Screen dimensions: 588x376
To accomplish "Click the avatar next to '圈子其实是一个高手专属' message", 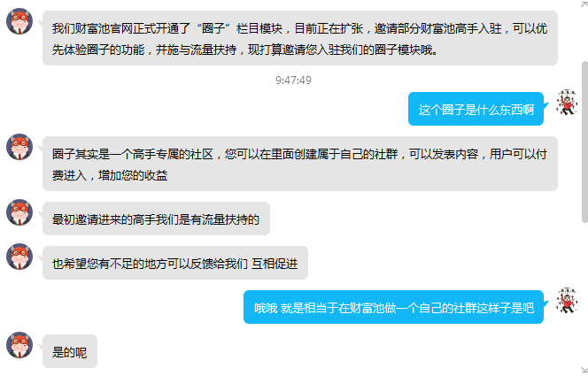I will pos(19,147).
